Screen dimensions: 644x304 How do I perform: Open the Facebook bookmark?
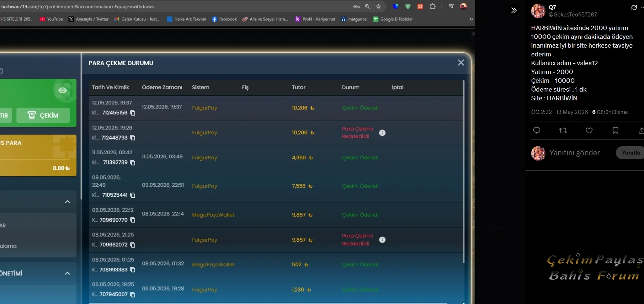(x=224, y=19)
